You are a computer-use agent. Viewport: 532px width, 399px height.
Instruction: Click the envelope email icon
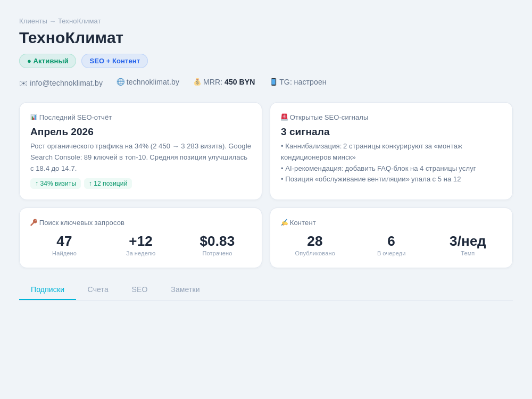click(23, 84)
